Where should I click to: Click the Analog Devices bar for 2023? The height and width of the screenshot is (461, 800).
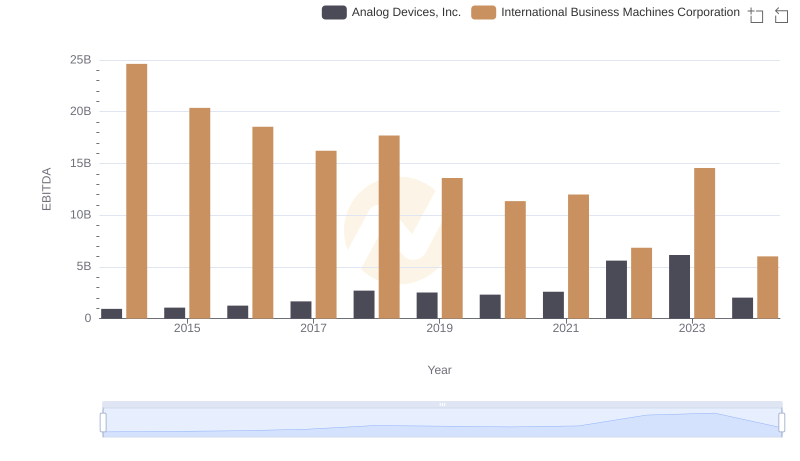(680, 287)
